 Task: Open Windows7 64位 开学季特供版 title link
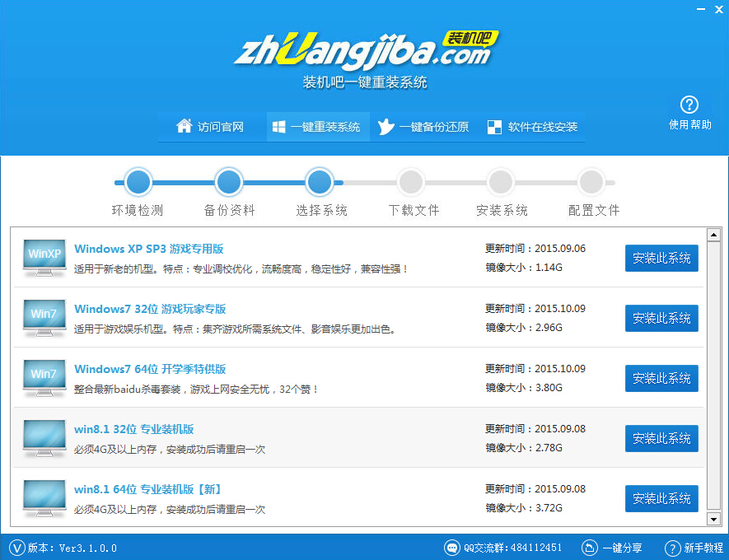tap(150, 369)
